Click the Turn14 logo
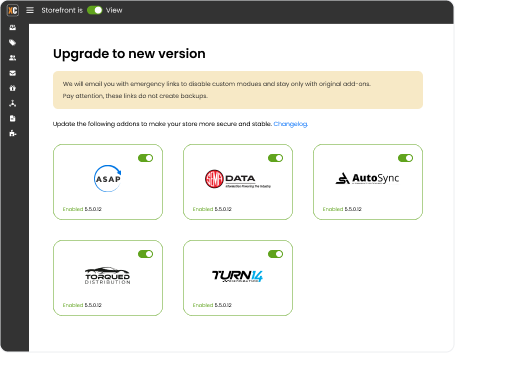 pyautogui.click(x=237, y=276)
